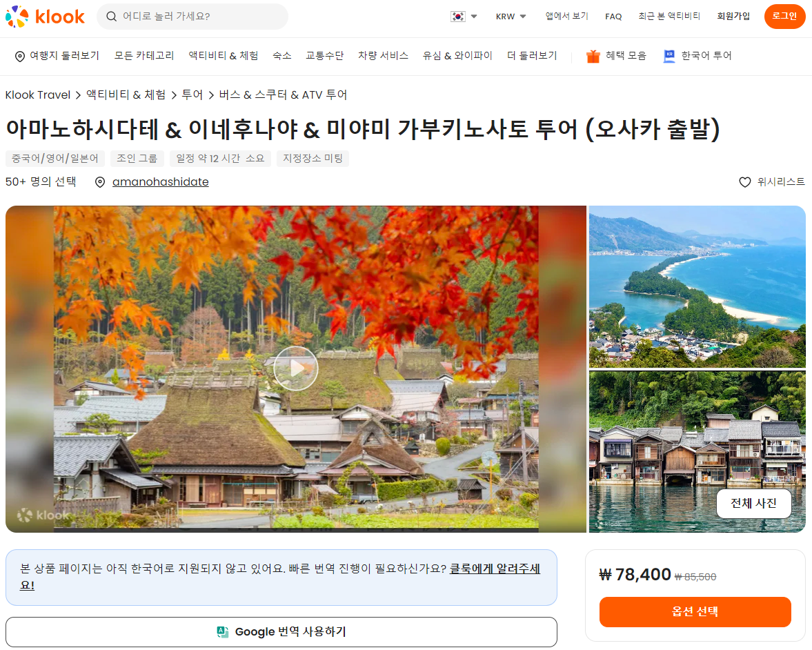
Task: Open 모든 카테고리 menu
Action: 144,55
